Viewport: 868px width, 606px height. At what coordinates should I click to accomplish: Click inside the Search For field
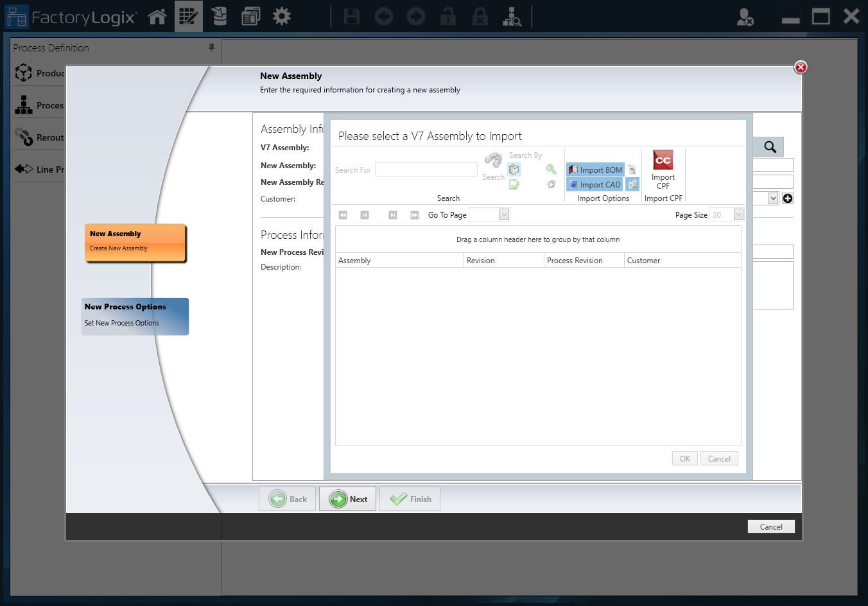(x=426, y=169)
